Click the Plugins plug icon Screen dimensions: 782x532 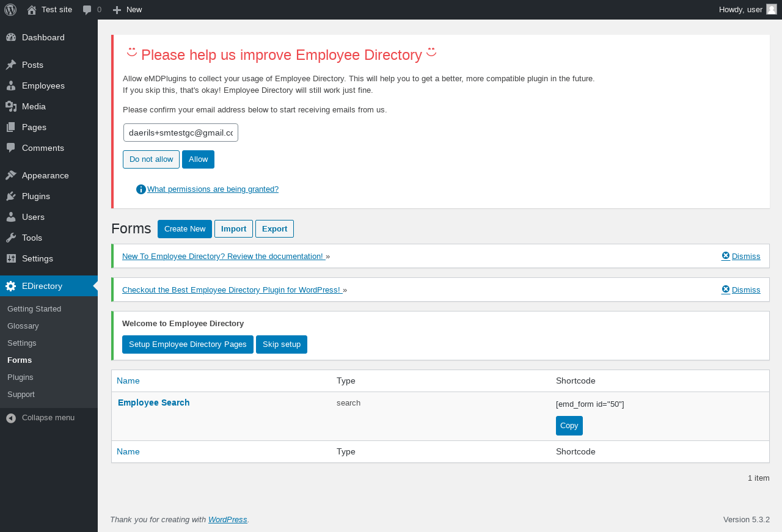click(x=11, y=196)
